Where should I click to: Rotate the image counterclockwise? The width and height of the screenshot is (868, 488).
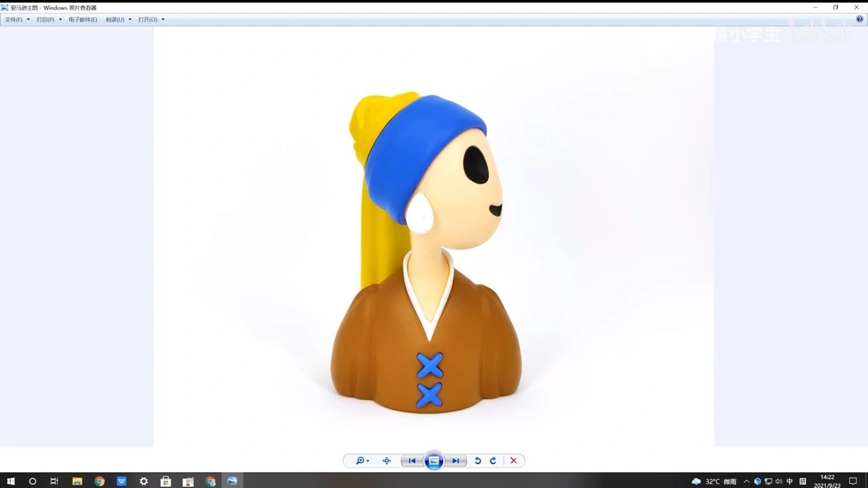tap(477, 461)
